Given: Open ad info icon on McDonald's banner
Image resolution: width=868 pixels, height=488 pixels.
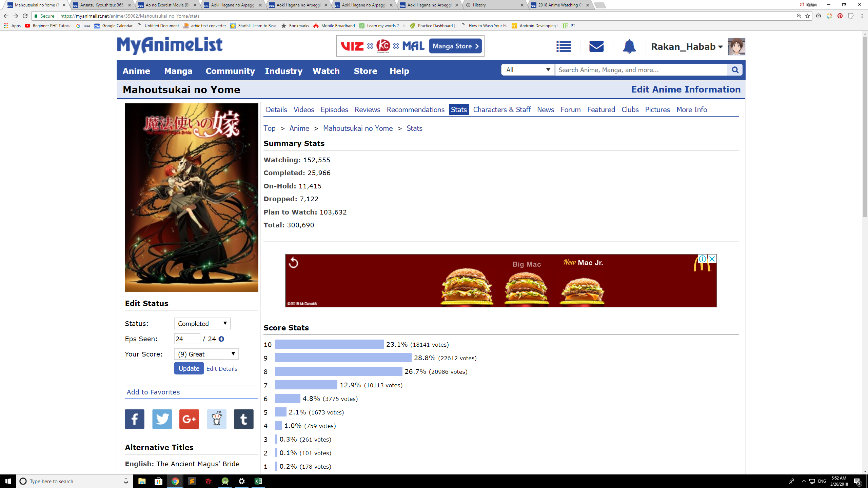Looking at the screenshot, I should click(x=703, y=259).
